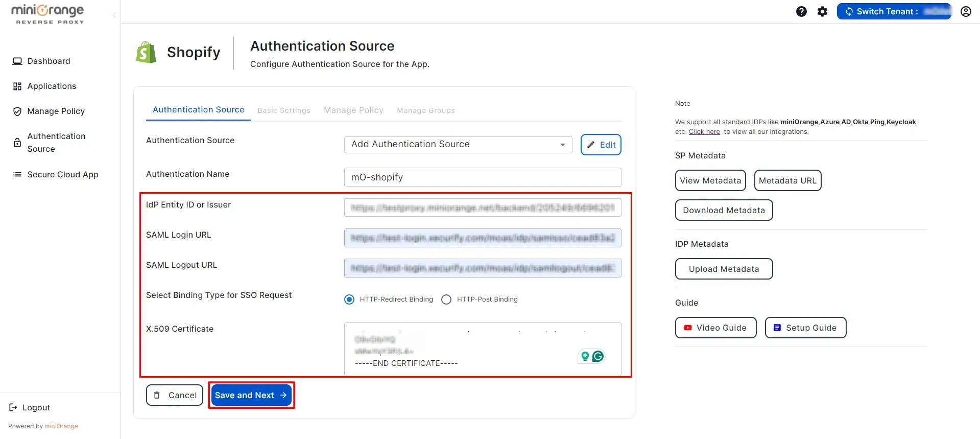Image resolution: width=980 pixels, height=439 pixels.
Task: Click the Authentication Name input field
Action: [483, 177]
